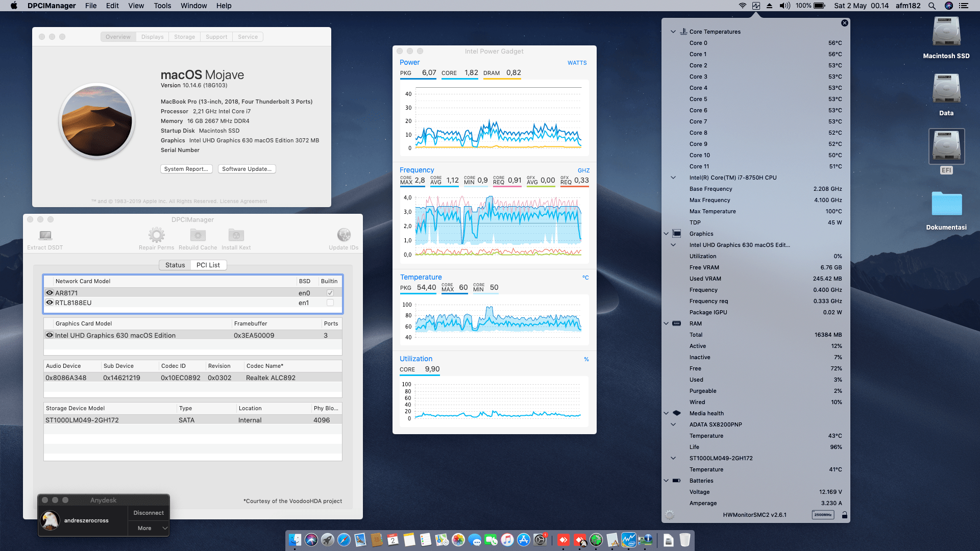Open Spotlight search magnifier icon
This screenshot has height=551, width=980.
[932, 6]
